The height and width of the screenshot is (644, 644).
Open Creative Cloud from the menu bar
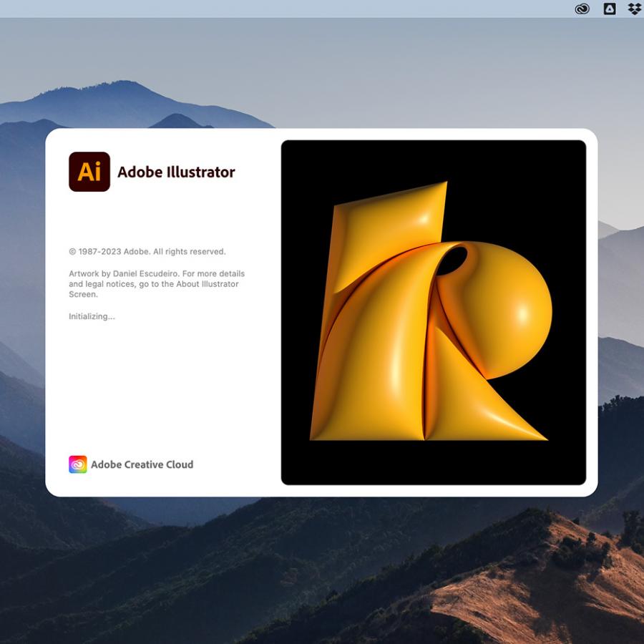tap(581, 9)
